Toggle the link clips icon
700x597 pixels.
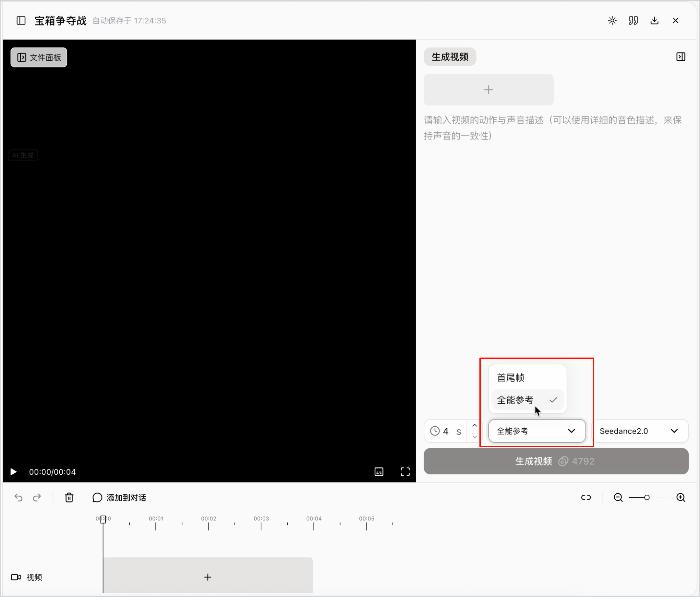(x=586, y=497)
